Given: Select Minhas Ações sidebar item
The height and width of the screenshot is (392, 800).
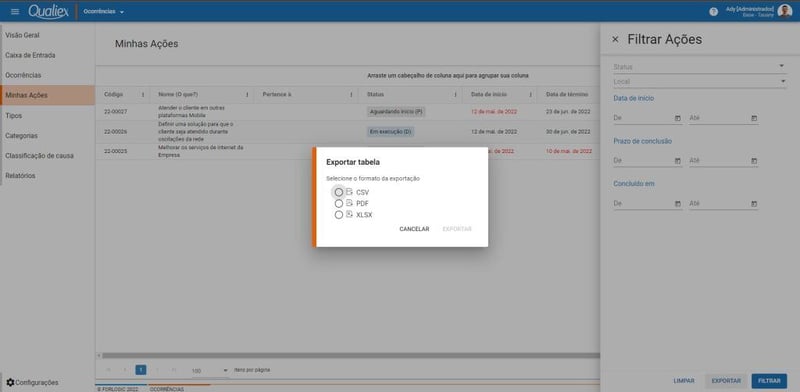Looking at the screenshot, I should (47, 95).
